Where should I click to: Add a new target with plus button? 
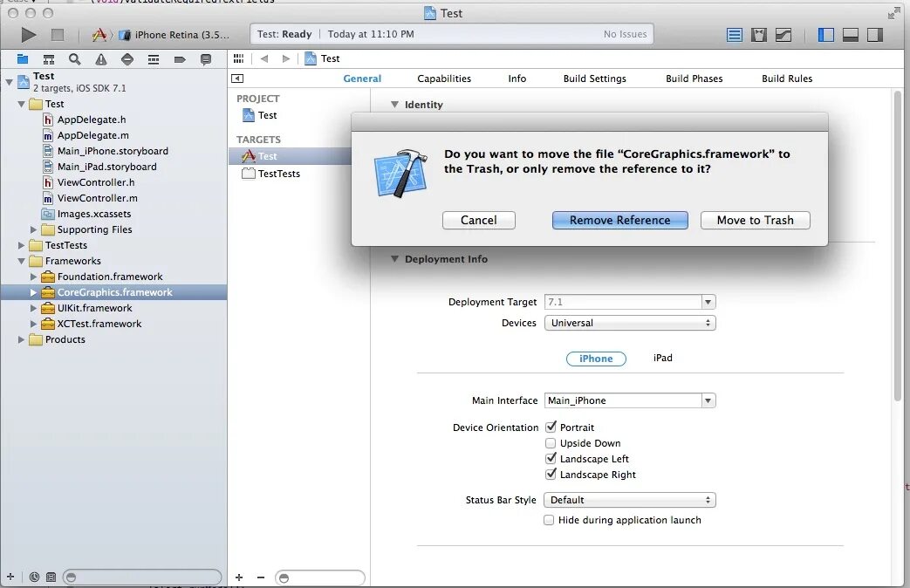[x=239, y=578]
